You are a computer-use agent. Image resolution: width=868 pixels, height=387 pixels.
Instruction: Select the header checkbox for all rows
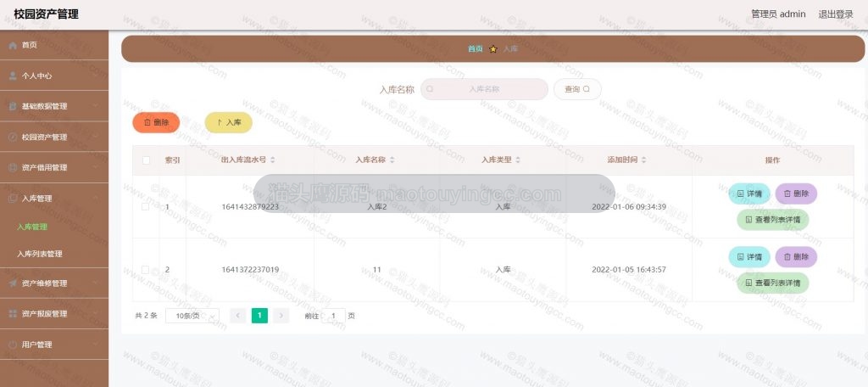[146, 160]
